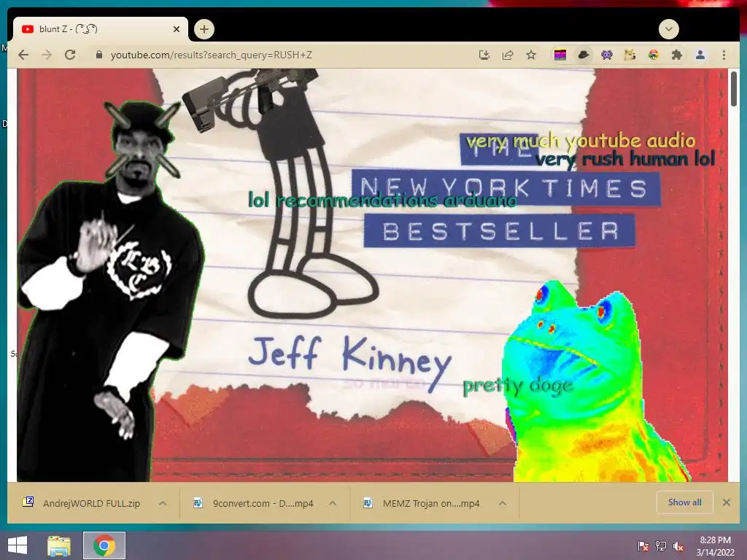
Task: Click the page vertical scrollbar thumb
Action: point(734,89)
